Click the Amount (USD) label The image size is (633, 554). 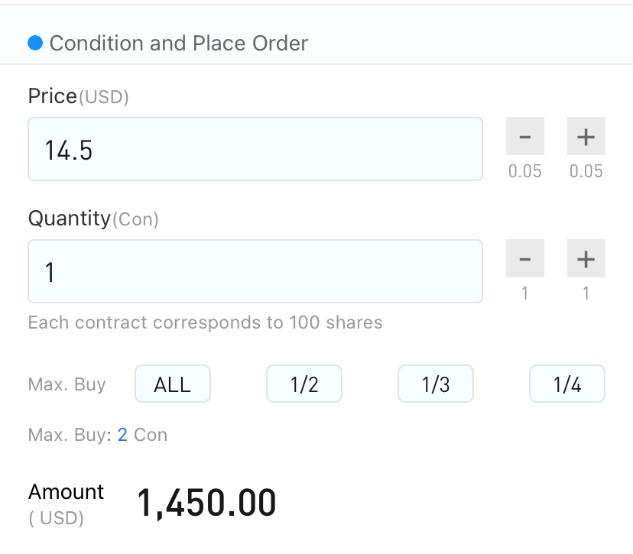(x=66, y=505)
